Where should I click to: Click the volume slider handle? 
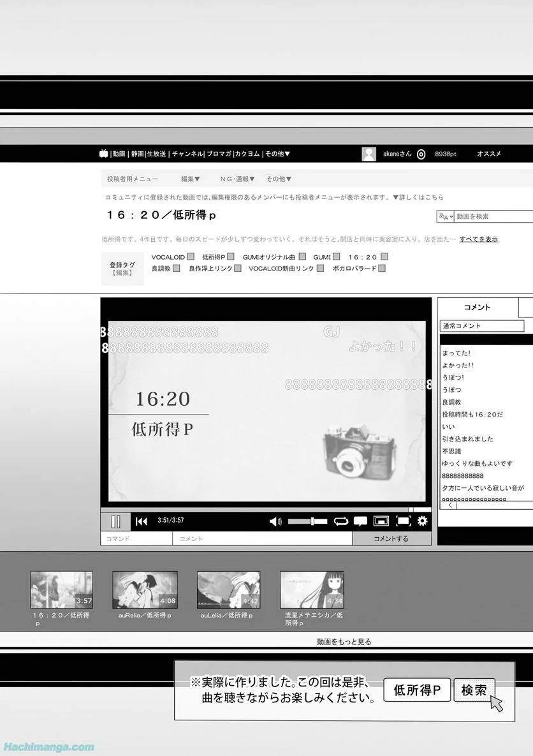[312, 521]
